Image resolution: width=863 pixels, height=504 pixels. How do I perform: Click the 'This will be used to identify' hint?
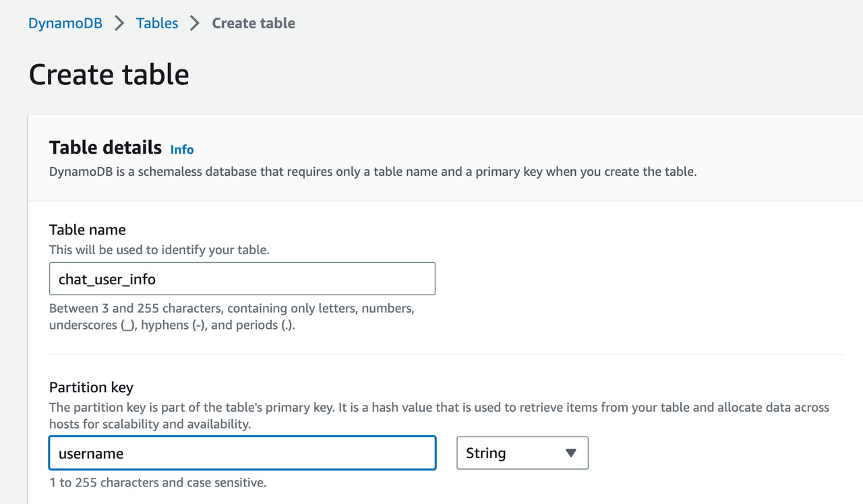coord(159,249)
